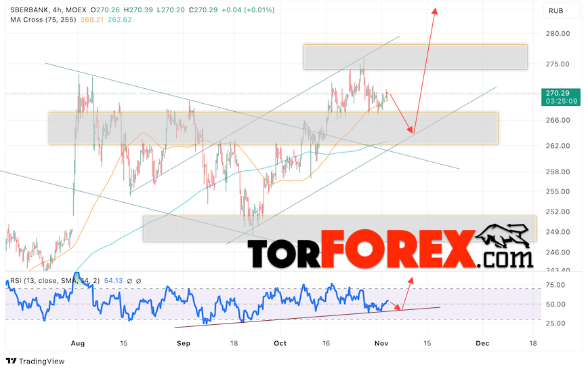Click the RSI 75.00 axis label
The height and width of the screenshot is (371, 588).
tap(555, 285)
